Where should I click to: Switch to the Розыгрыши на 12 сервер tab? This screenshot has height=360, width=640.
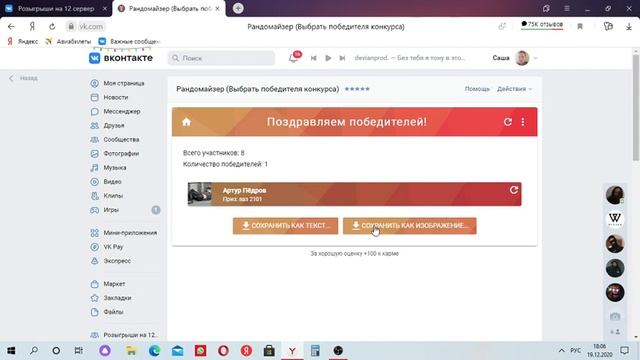point(56,8)
